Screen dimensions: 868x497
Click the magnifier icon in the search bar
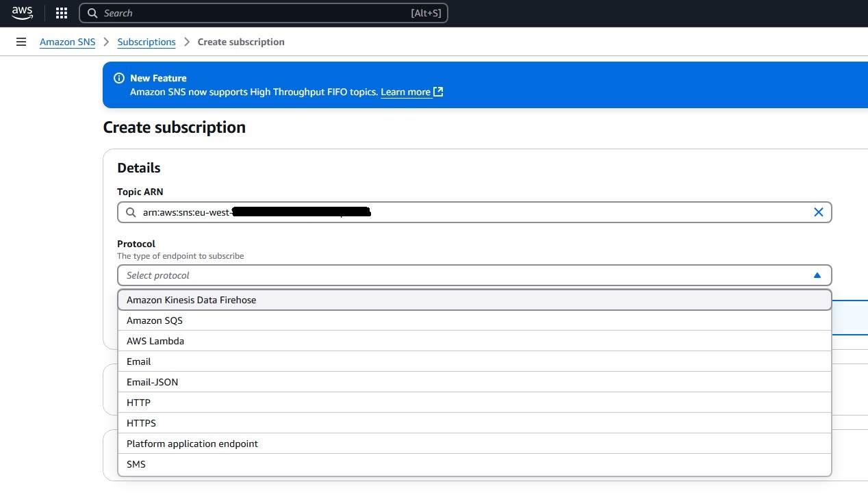(92, 13)
